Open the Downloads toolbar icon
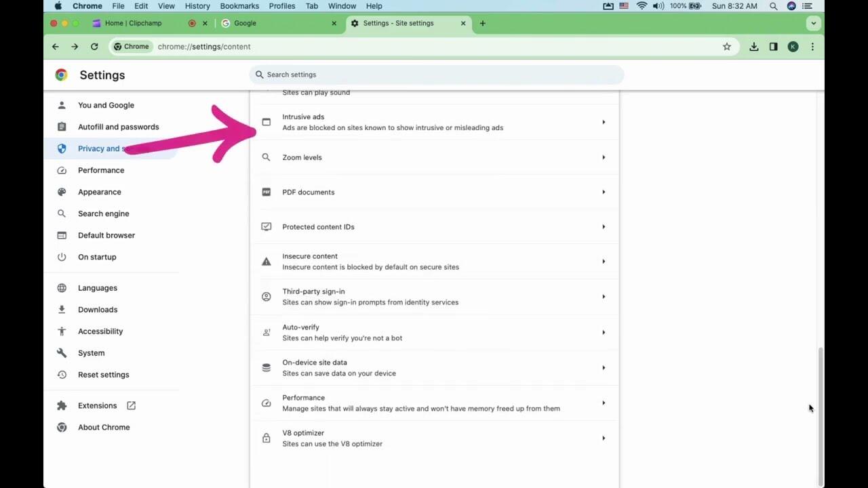The height and width of the screenshot is (488, 868). (753, 47)
